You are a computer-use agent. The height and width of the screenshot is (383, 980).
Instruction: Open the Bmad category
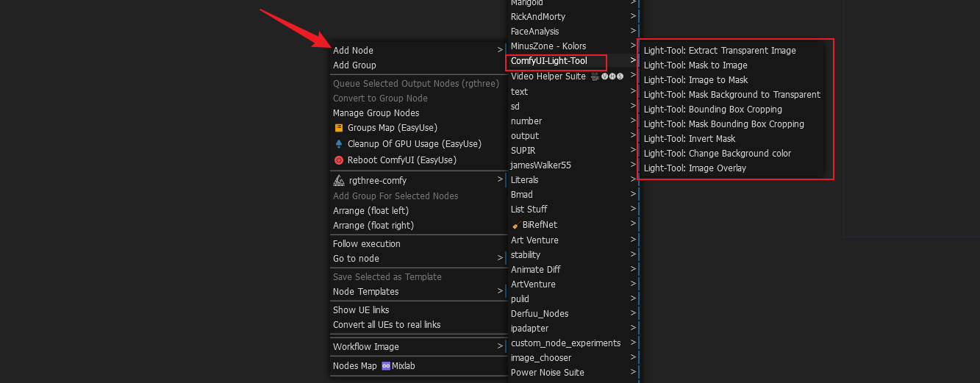coord(573,195)
